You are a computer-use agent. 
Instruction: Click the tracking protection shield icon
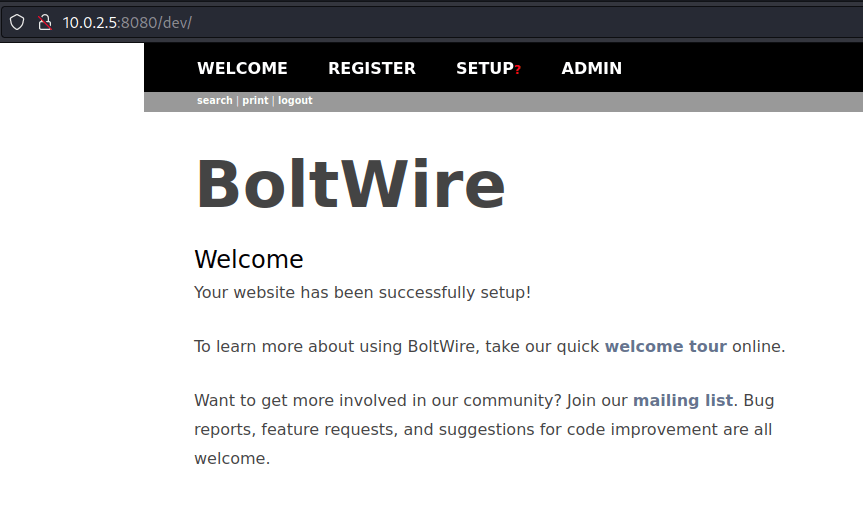[17, 22]
